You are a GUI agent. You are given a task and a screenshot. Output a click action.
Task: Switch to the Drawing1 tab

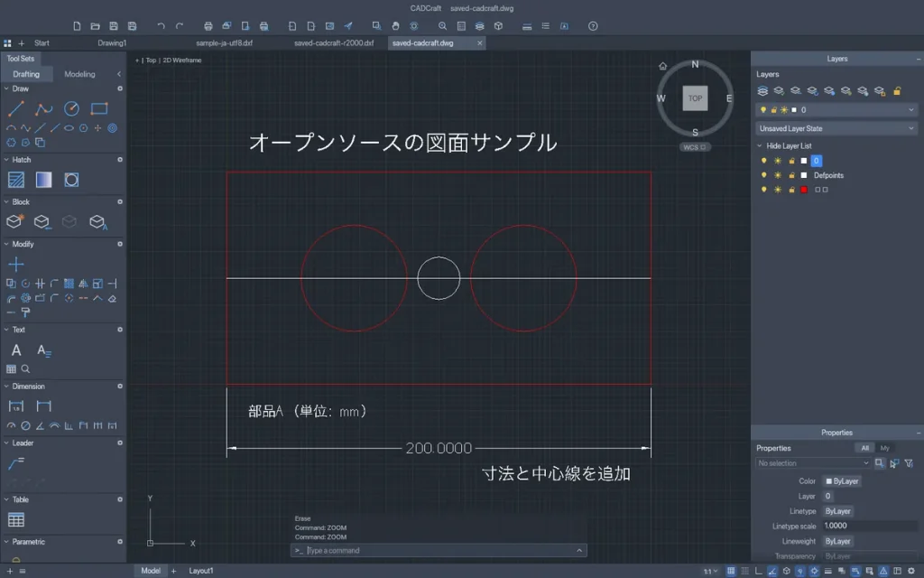click(x=112, y=43)
